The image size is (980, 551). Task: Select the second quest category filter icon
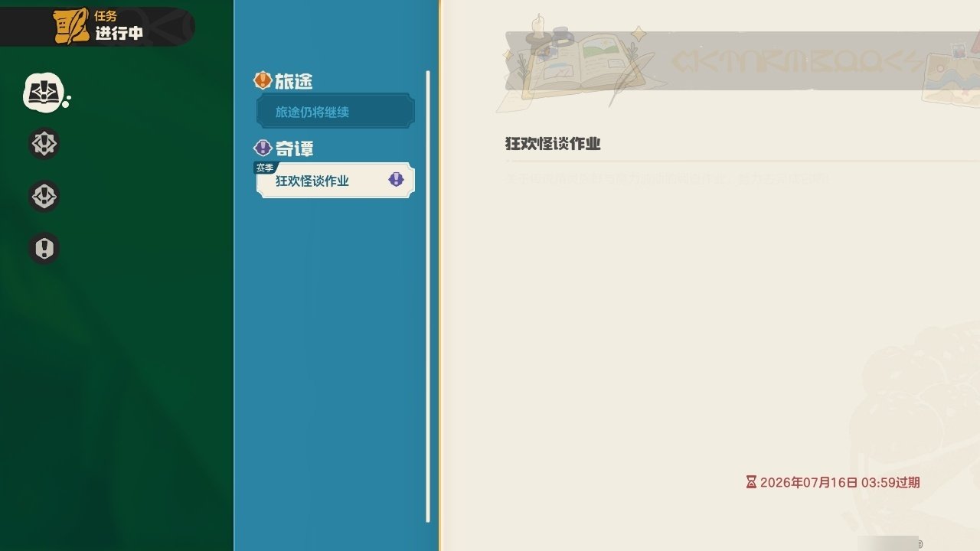click(44, 144)
